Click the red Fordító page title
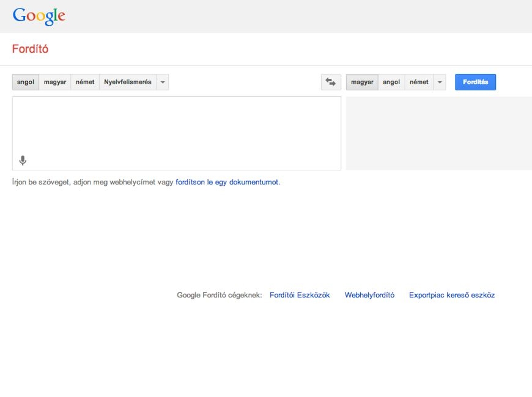532x397 pixels. [30, 49]
